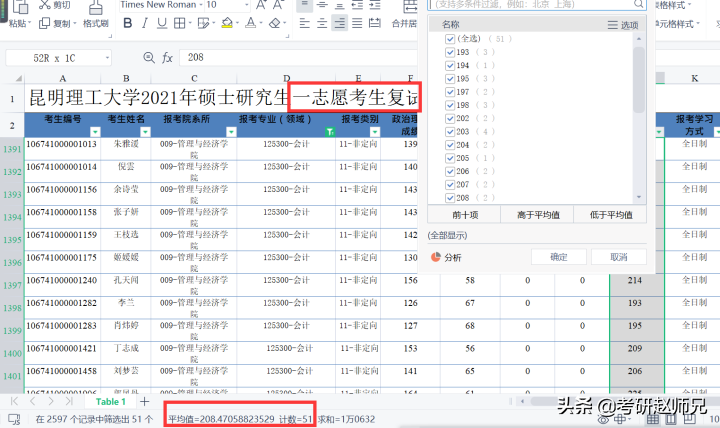Decrease font size with smaller A

tap(278, 5)
